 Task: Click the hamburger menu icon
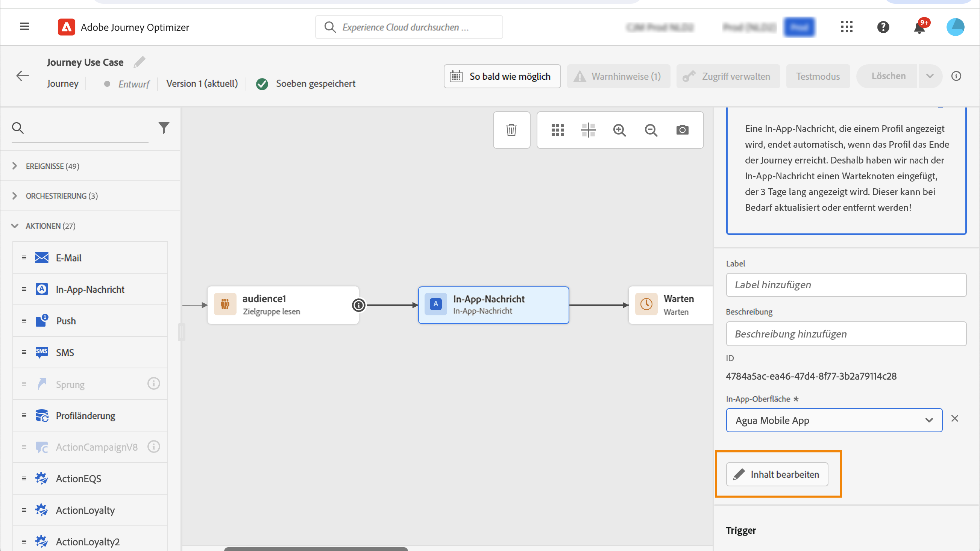24,27
